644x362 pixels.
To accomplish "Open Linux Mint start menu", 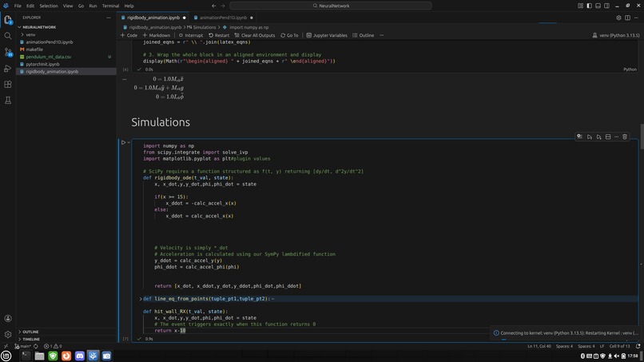I will click(x=6, y=356).
